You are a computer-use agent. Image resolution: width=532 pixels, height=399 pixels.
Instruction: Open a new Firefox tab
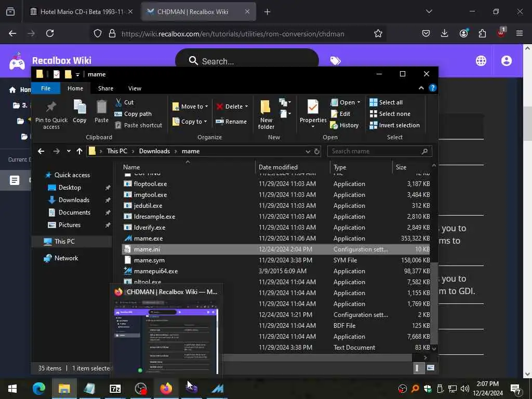click(x=268, y=12)
